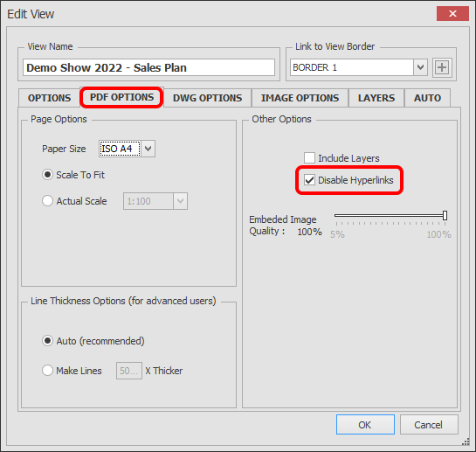
Task: Select the Make Lines thicker option
Action: click(x=47, y=371)
